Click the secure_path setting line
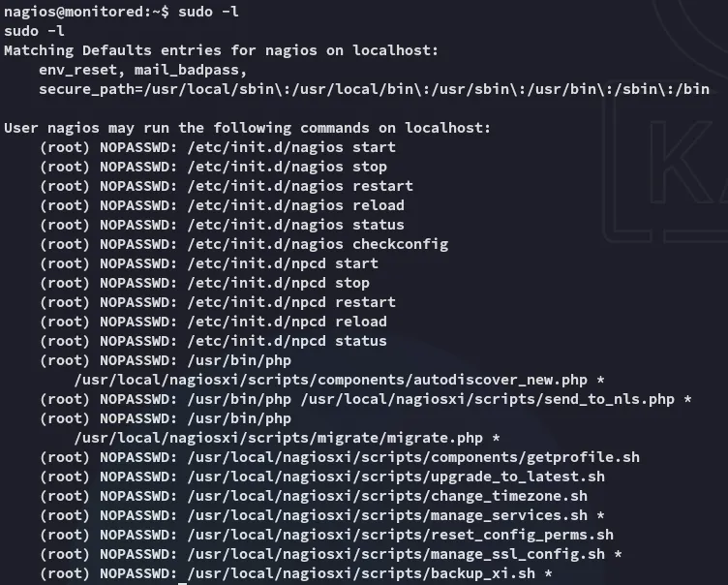The image size is (728, 585). pyautogui.click(x=374, y=89)
